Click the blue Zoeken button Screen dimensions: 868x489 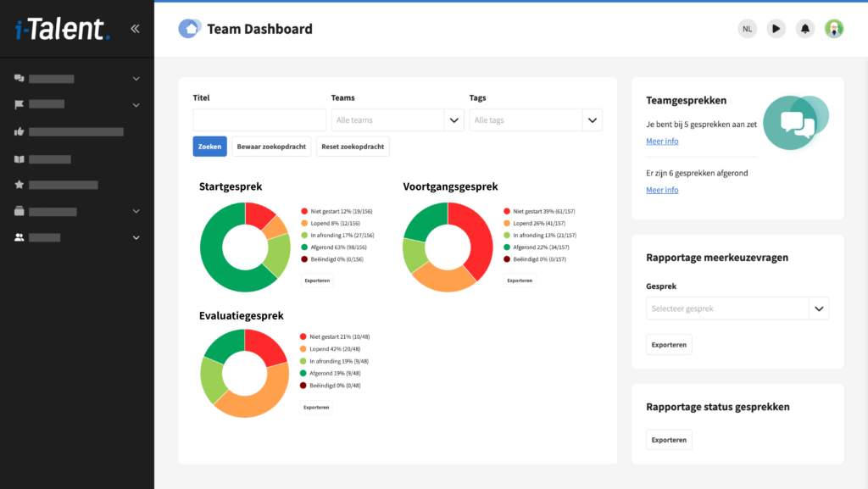[x=210, y=147]
